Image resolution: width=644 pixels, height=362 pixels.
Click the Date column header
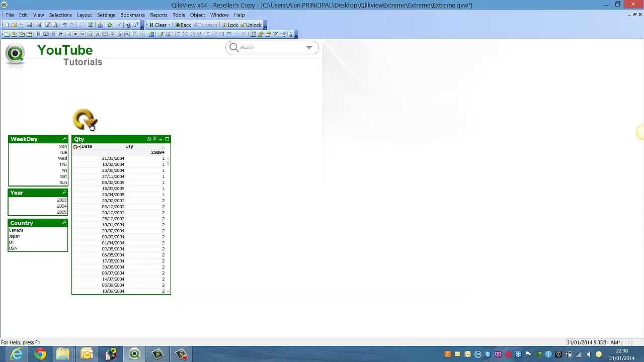(x=103, y=146)
